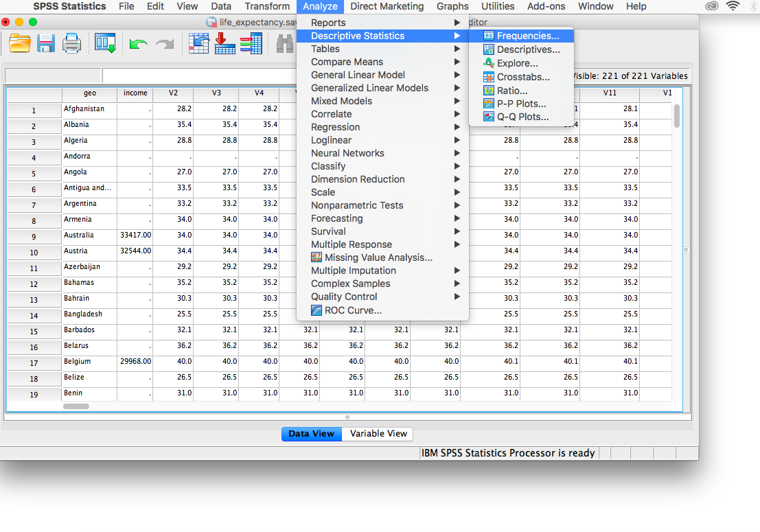Open the Data menu

(x=221, y=6)
